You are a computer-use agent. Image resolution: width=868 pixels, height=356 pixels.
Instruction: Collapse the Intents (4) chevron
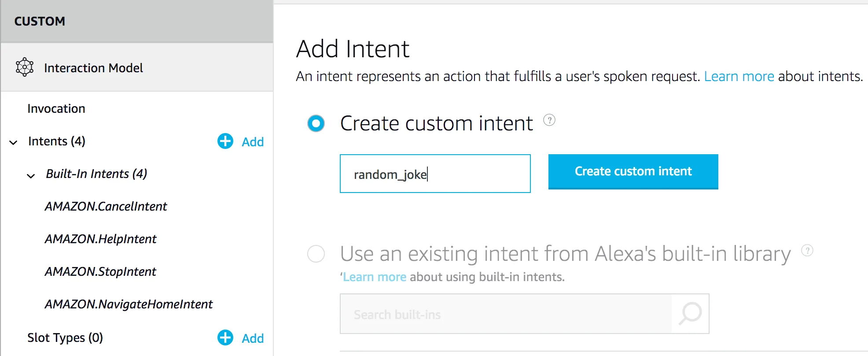tap(14, 142)
